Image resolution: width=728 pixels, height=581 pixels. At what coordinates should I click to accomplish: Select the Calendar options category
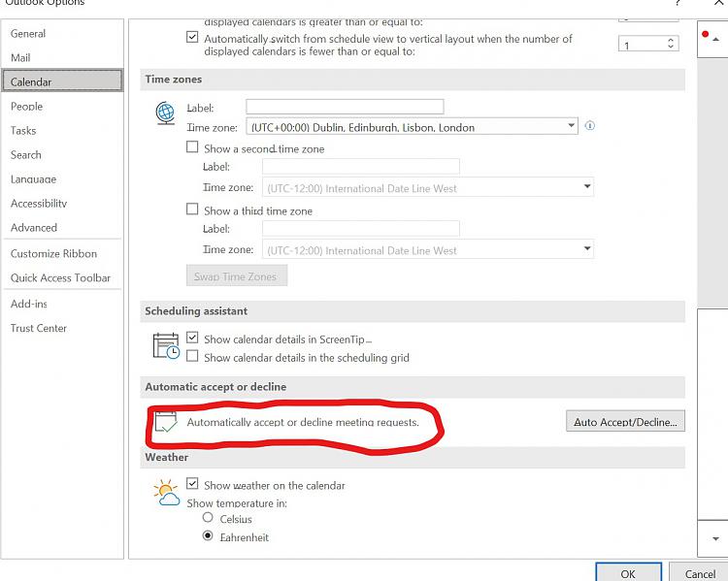point(62,81)
